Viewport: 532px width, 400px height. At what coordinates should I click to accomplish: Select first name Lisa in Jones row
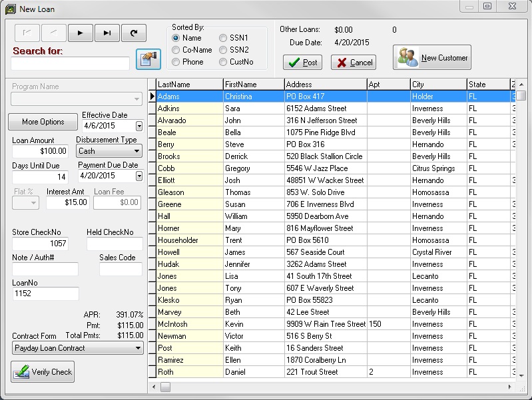(x=254, y=276)
